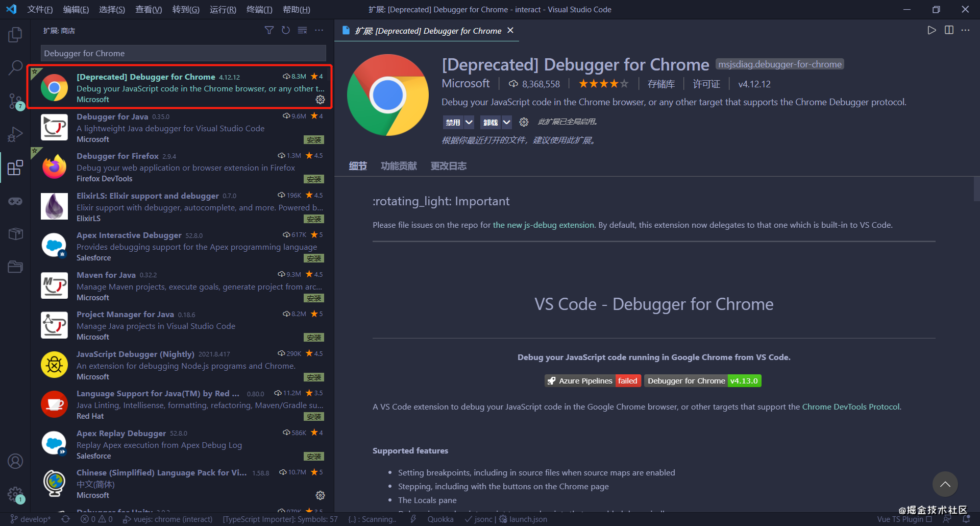Viewport: 980px width, 526px height.
Task: Open the Run and Debug view
Action: [x=15, y=134]
